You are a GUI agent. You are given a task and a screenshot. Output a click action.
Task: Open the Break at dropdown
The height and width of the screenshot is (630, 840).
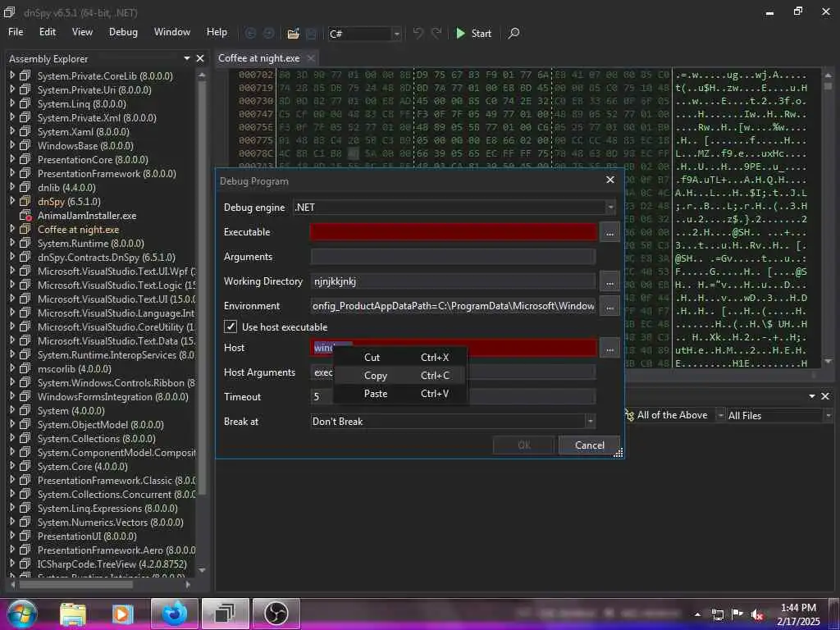[590, 422]
